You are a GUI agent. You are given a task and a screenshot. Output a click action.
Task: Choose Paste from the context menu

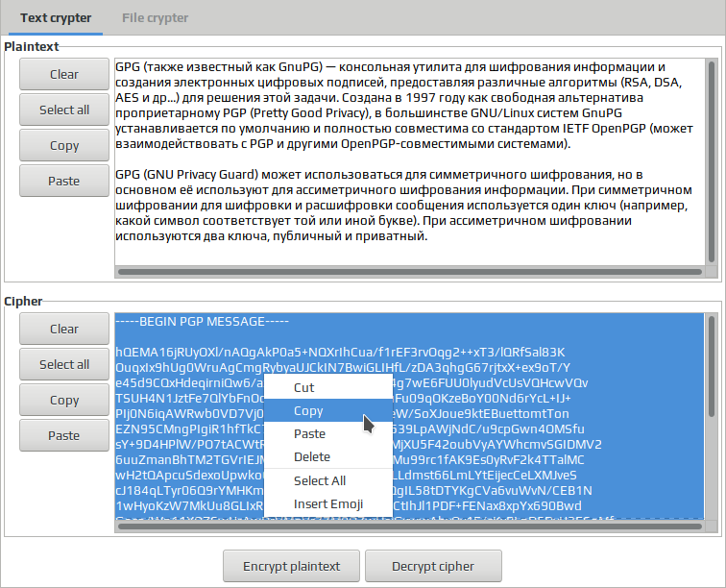click(x=328, y=433)
